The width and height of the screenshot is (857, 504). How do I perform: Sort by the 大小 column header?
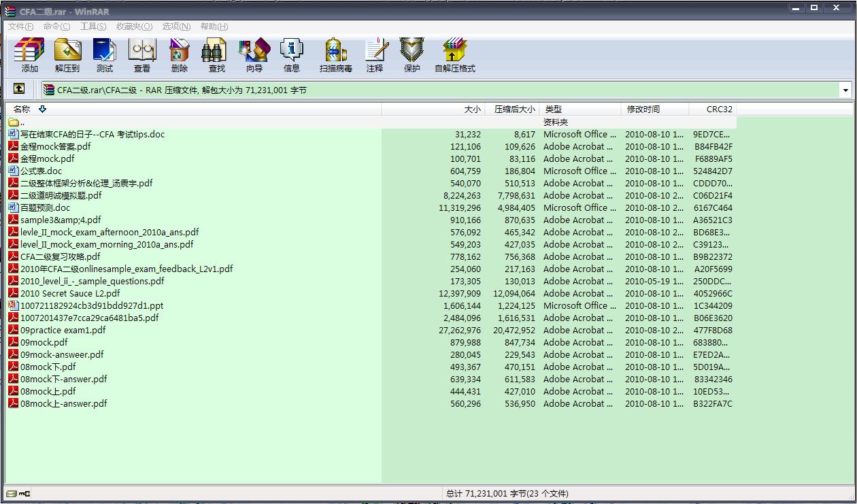tap(433, 110)
